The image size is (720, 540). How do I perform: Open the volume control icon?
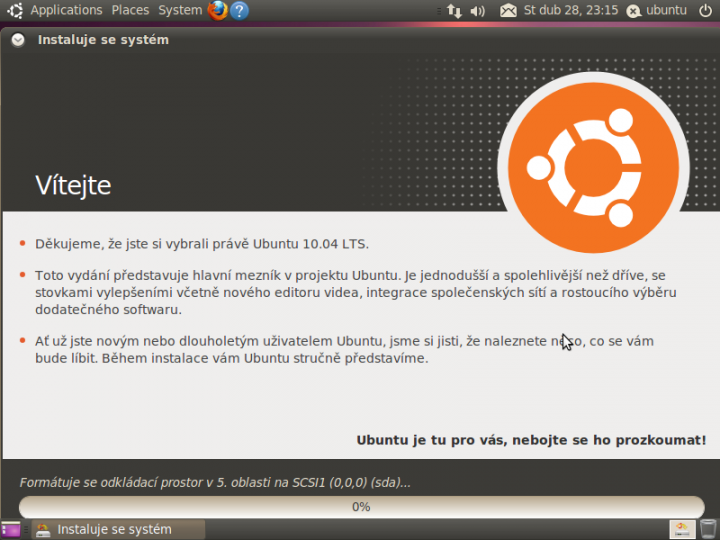[x=478, y=11]
